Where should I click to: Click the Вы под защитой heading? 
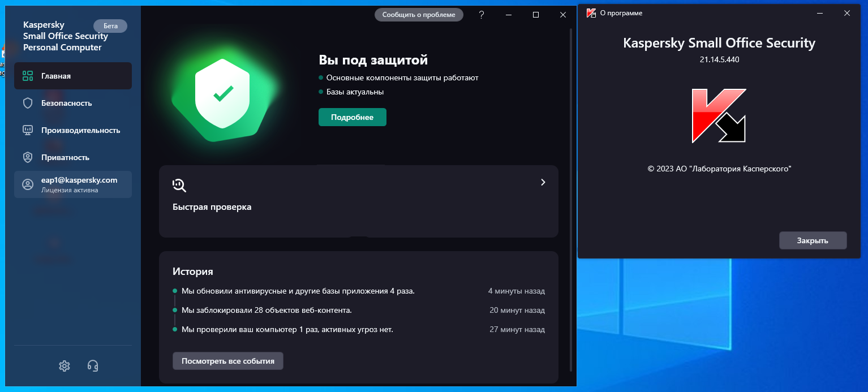(373, 59)
